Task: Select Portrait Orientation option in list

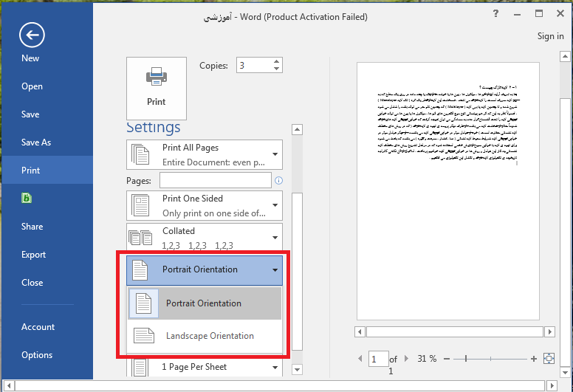Action: pos(205,303)
